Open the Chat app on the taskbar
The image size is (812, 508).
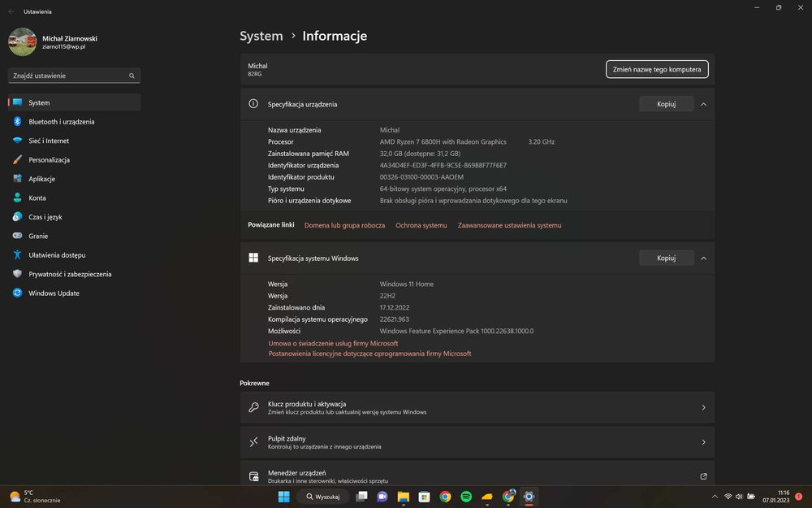pos(382,497)
